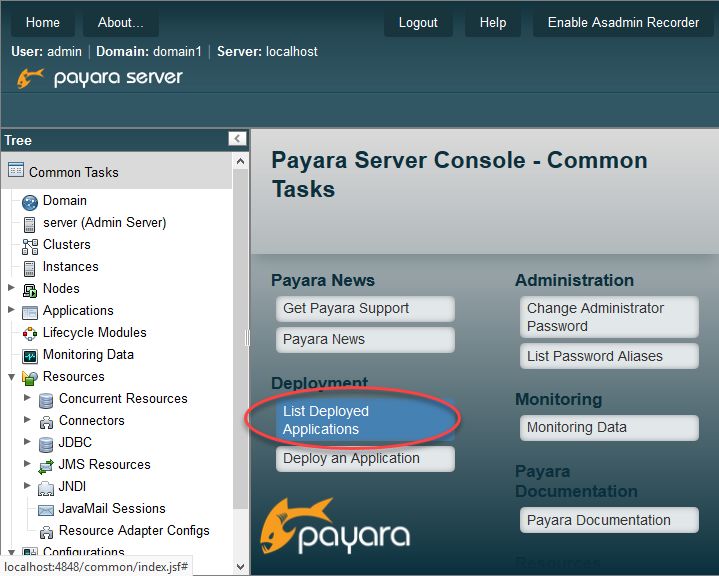719x576 pixels.
Task: Click the JMS Resources arrows icon
Action: (x=46, y=466)
